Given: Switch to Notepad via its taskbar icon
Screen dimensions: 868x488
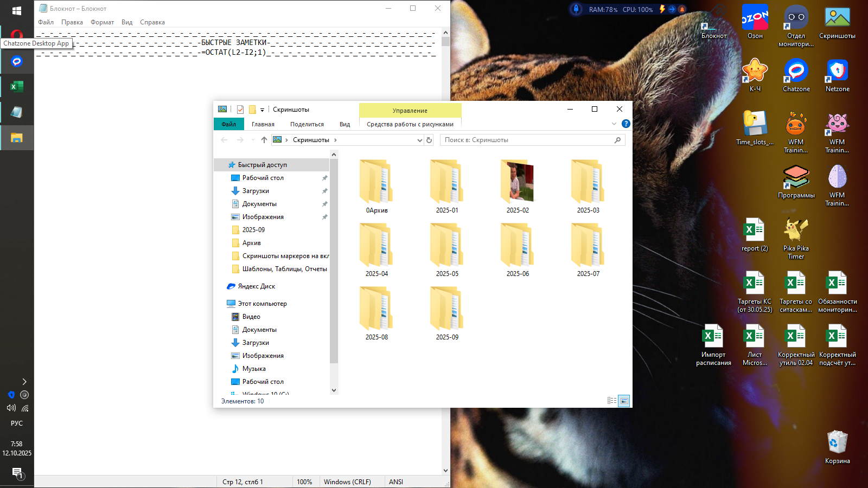Looking at the screenshot, I should [17, 112].
